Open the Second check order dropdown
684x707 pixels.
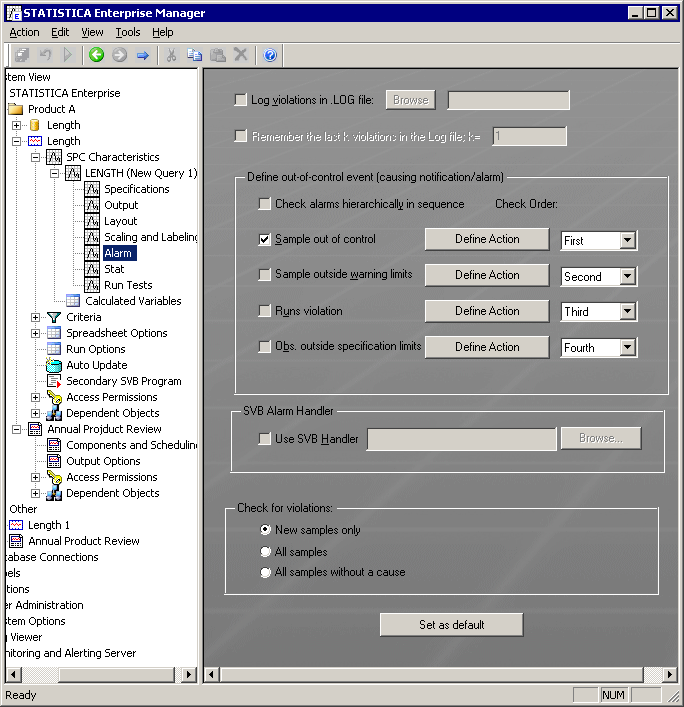pos(628,276)
